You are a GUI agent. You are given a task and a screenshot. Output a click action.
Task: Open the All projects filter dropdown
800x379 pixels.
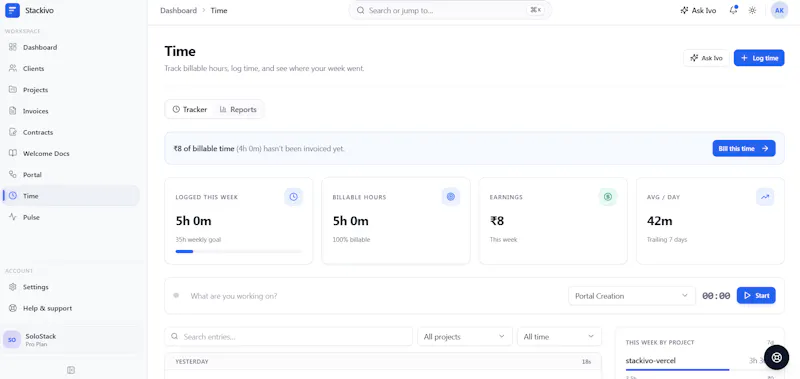[465, 337]
